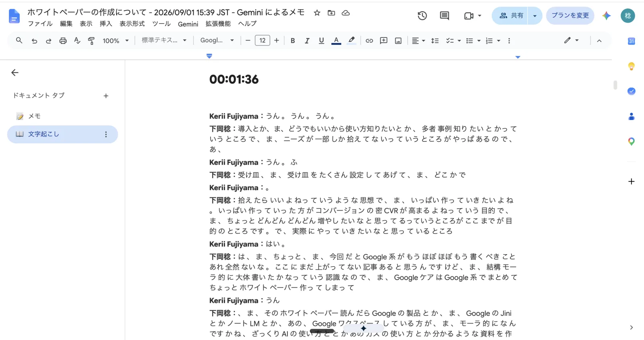
Task: Open the Gemini menu
Action: [x=188, y=24]
